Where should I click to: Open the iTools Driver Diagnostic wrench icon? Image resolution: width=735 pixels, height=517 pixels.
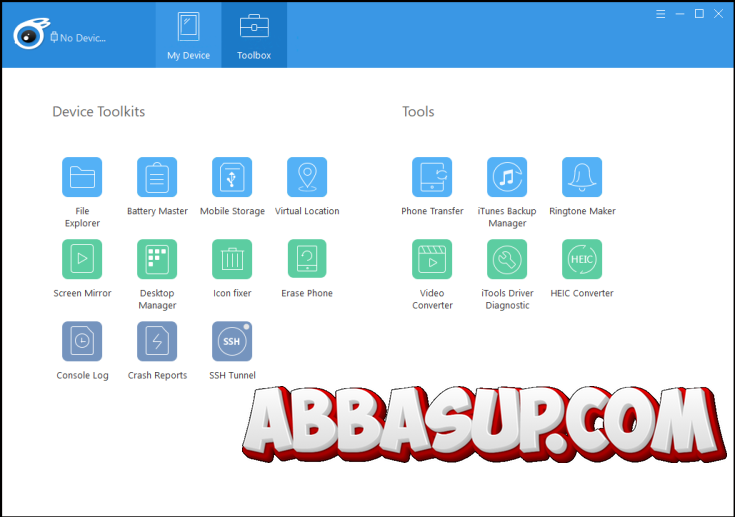507,259
